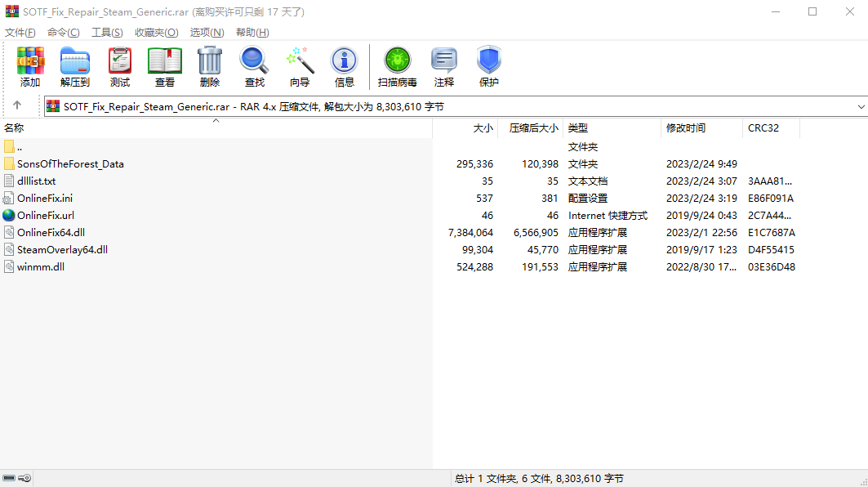Screen dimensions: 868x487
Task: Open the File (文件) menu
Action: [20, 32]
